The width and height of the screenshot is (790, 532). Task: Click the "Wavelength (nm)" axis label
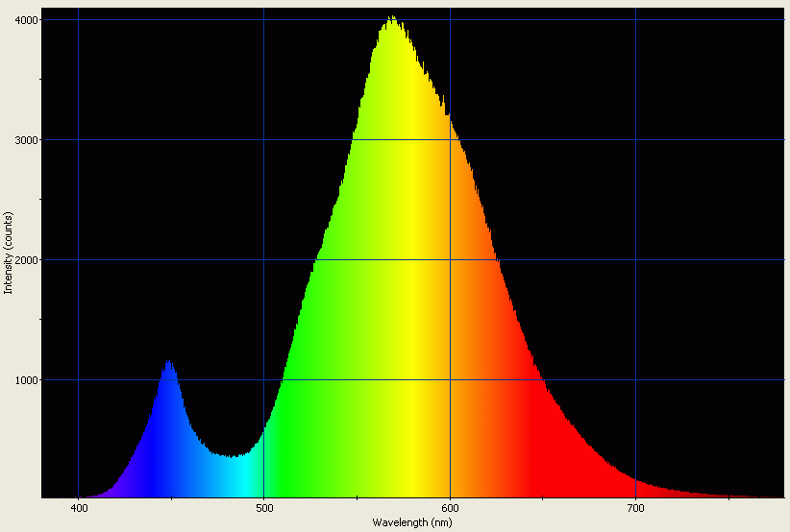[x=412, y=521]
